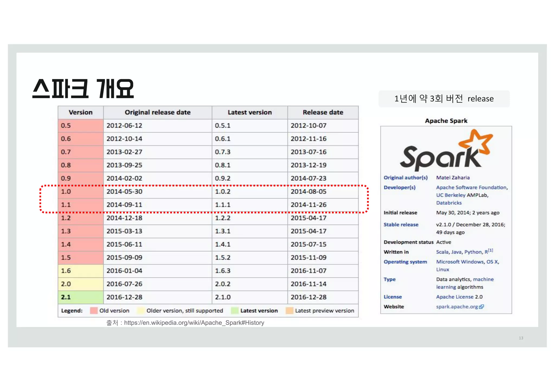Click the release date 2015-11-09 cell

(x=323, y=258)
